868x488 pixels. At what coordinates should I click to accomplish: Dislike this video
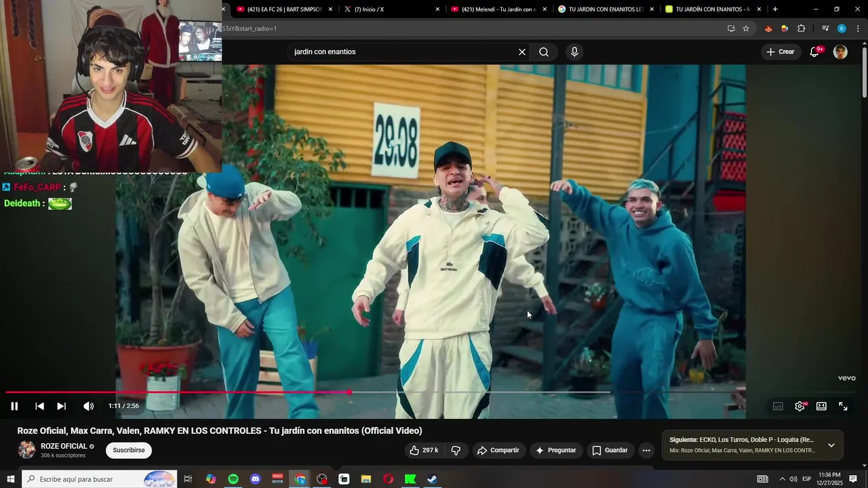456,450
